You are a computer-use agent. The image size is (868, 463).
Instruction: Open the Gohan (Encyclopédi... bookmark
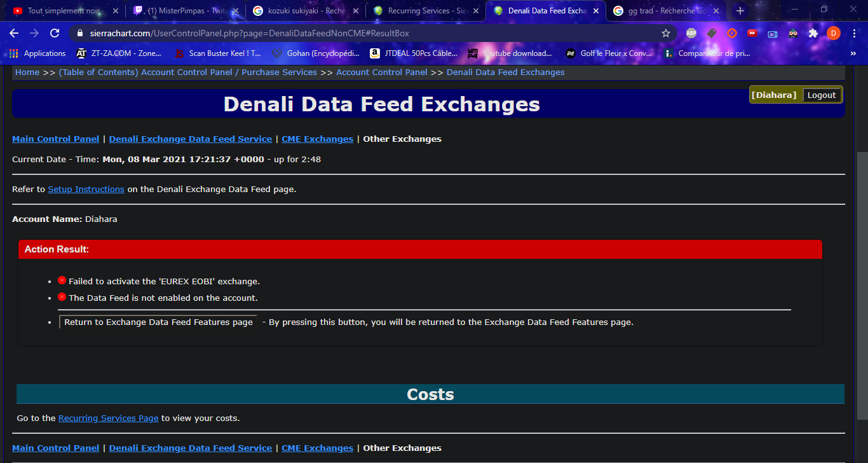tap(316, 53)
